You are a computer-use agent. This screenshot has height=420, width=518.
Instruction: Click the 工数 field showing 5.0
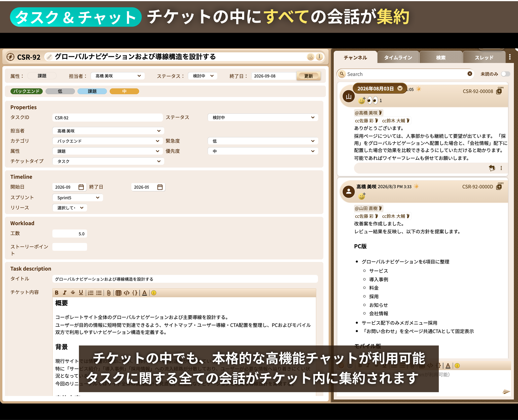[x=70, y=234]
